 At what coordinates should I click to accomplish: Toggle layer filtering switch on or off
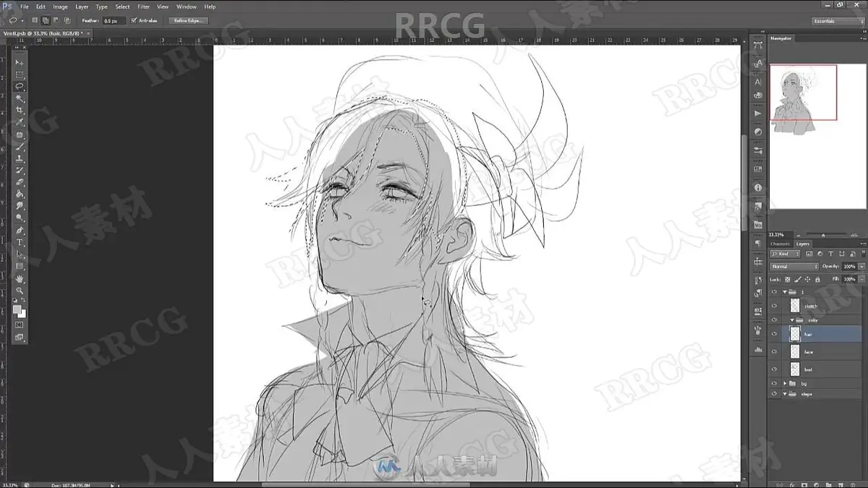click(862, 254)
